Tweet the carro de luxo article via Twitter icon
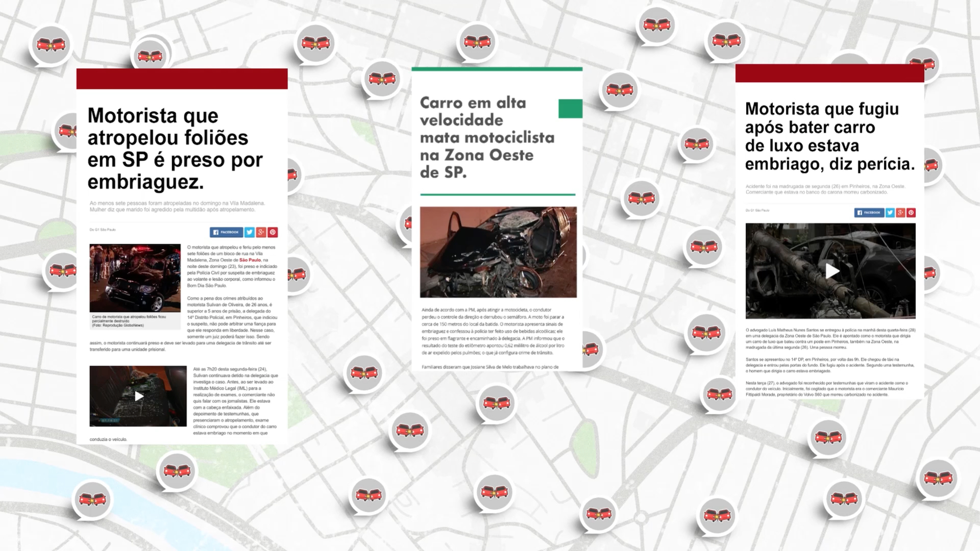 (x=890, y=212)
